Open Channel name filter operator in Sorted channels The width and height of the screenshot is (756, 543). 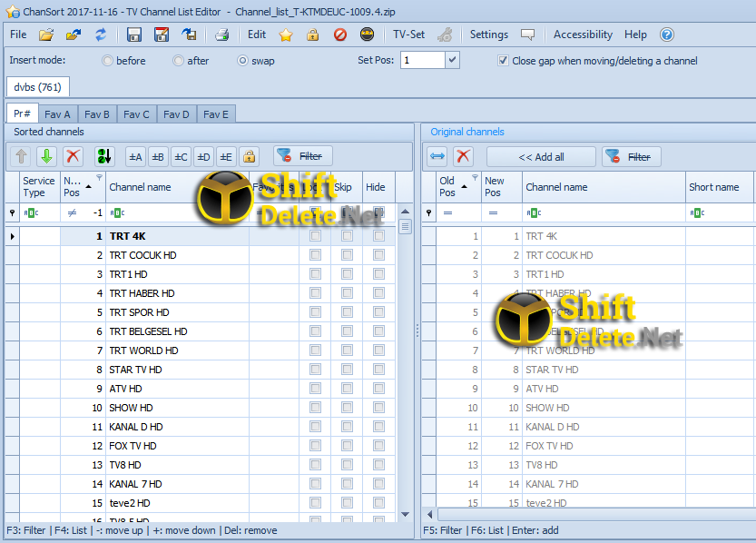117,212
